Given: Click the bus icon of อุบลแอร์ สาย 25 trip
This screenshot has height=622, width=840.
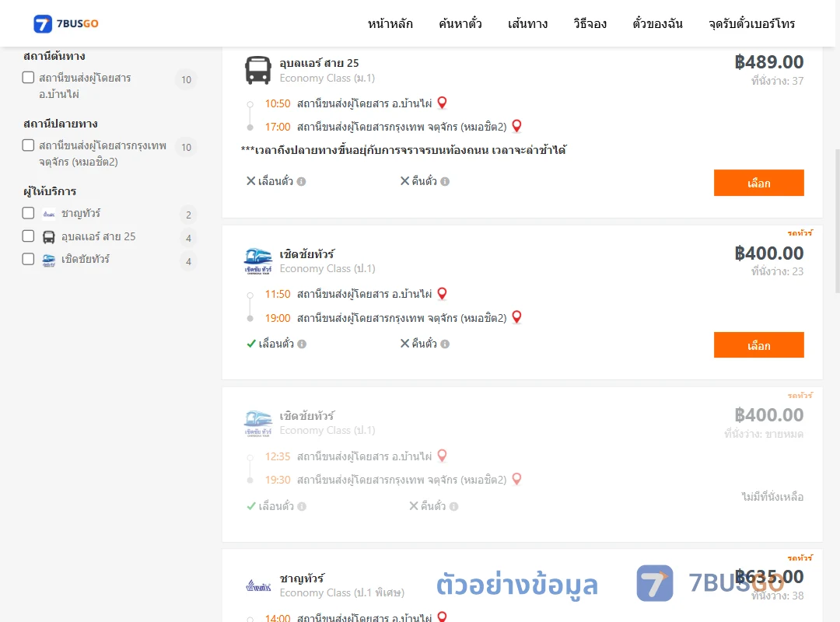Looking at the screenshot, I should tap(257, 70).
